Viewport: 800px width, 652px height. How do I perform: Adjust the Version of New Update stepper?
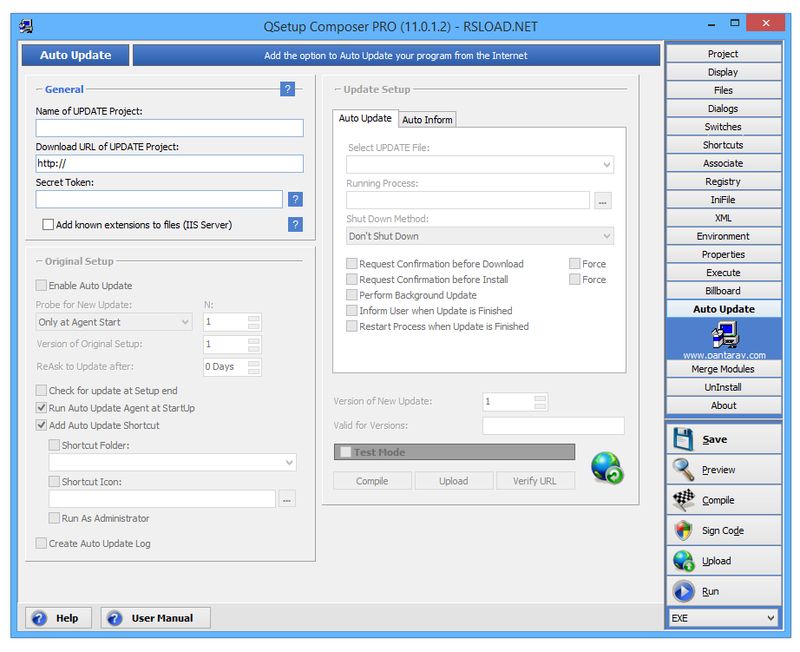pyautogui.click(x=540, y=402)
